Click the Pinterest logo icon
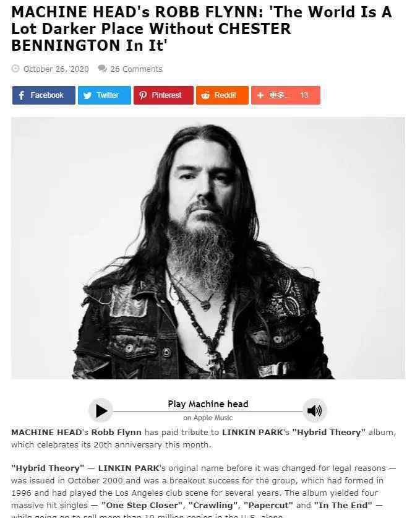The image size is (420, 518). (x=143, y=95)
